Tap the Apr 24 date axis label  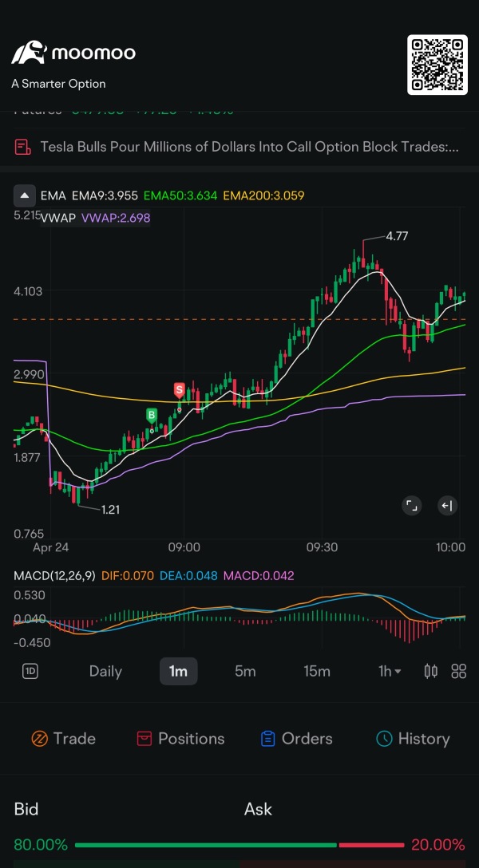pos(50,547)
